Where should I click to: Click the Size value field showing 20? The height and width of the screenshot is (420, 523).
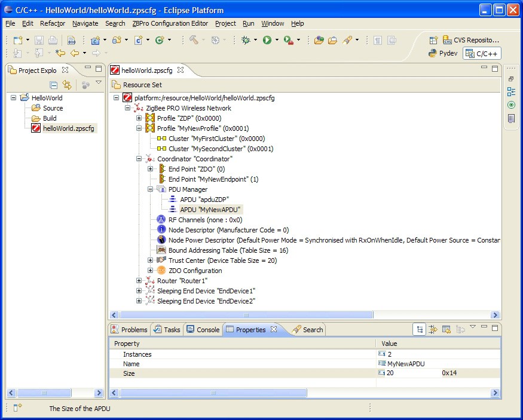(390, 373)
